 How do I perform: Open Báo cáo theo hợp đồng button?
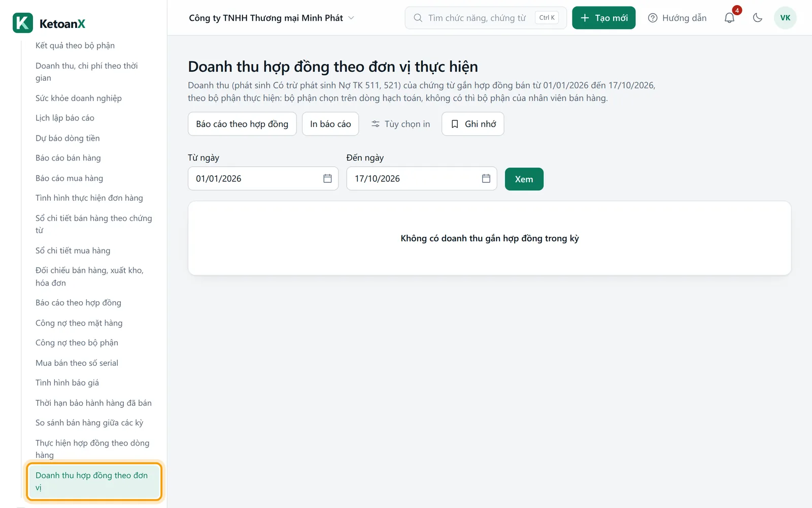[x=242, y=124]
